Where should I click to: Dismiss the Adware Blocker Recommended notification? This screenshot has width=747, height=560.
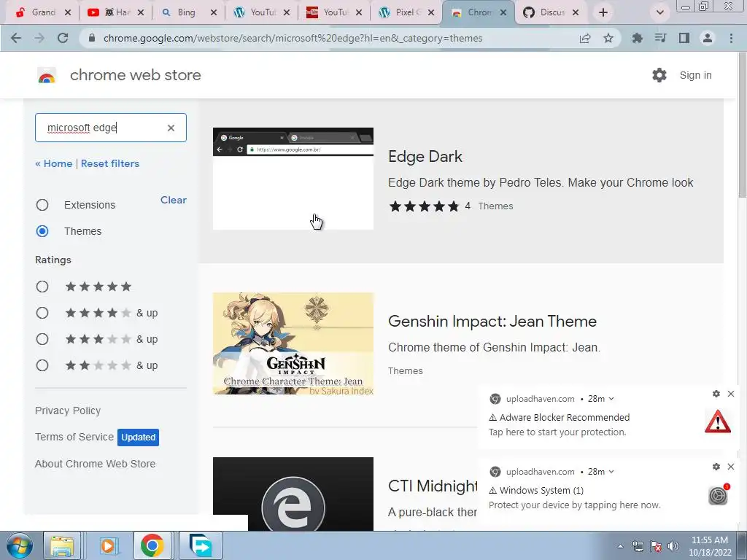point(731,394)
